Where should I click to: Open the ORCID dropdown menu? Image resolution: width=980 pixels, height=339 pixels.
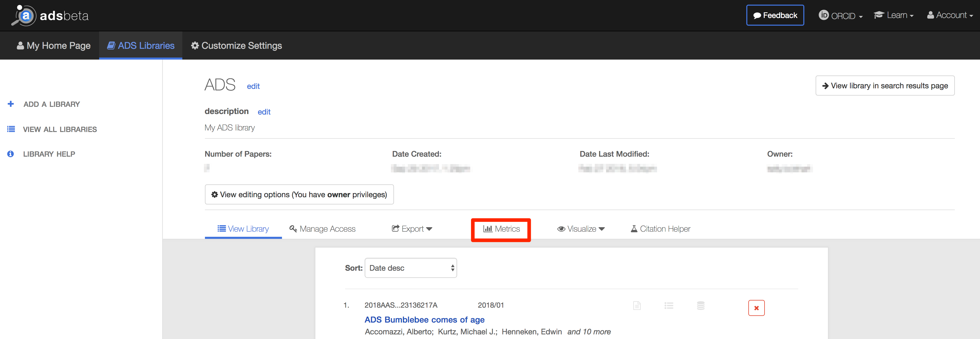841,16
